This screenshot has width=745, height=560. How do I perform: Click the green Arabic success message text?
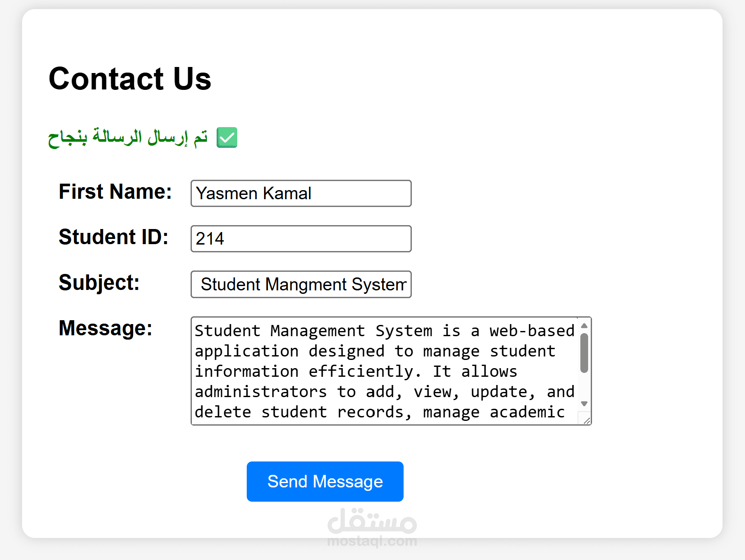click(127, 137)
